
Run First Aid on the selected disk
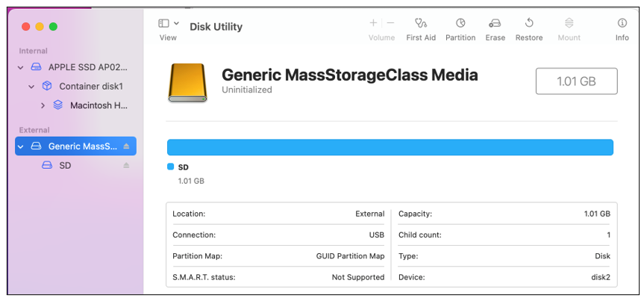[x=421, y=23]
